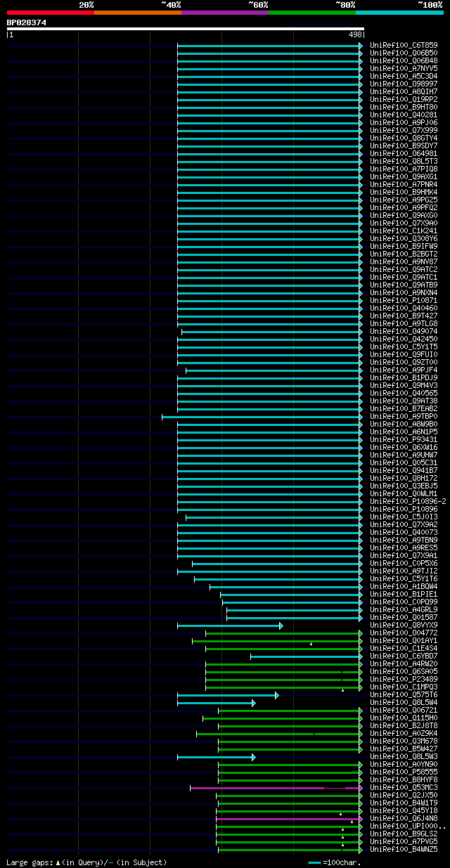Select the UniRef100_P58555 label
450x868 pixels.
pos(404,772)
